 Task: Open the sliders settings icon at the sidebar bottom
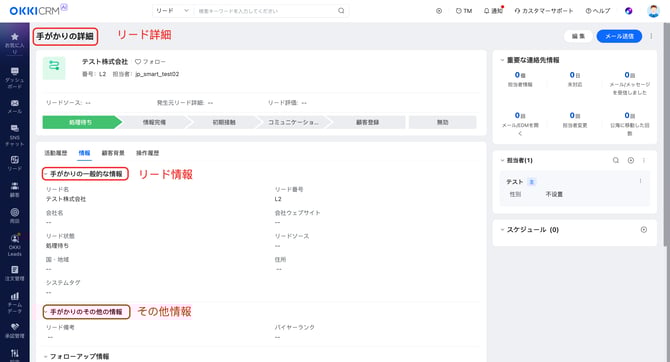click(x=15, y=354)
